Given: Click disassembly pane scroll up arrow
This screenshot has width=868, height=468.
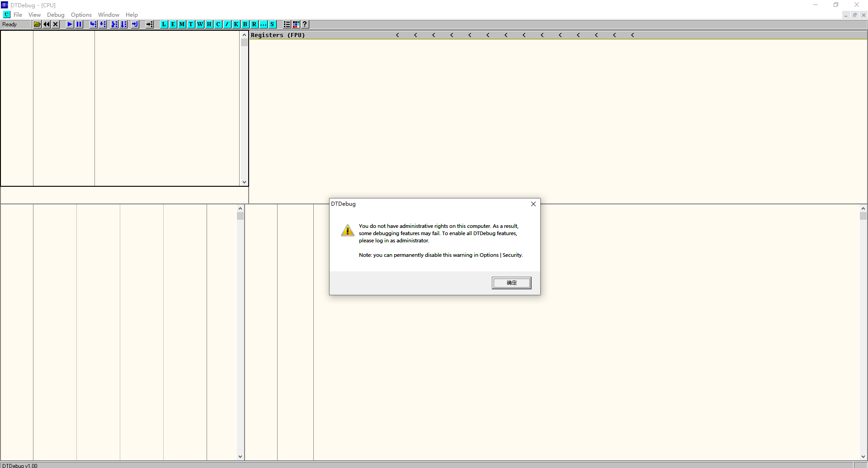Looking at the screenshot, I should (244, 35).
